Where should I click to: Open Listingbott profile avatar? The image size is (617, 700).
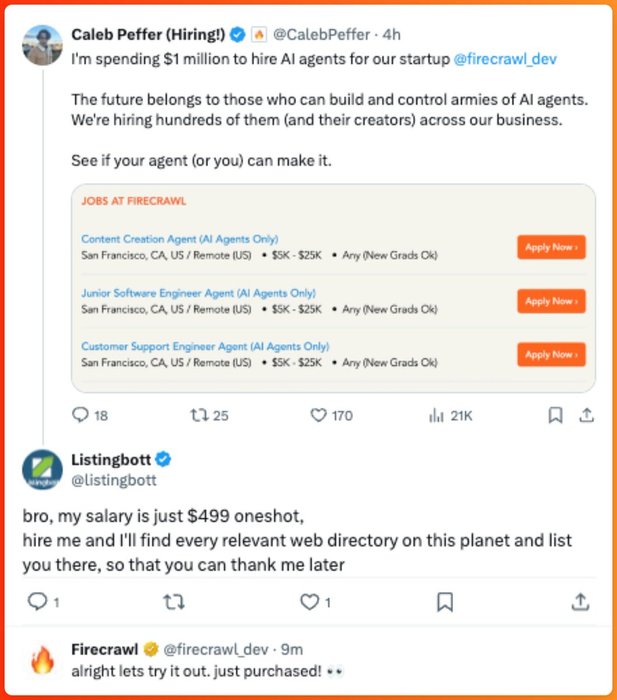coord(41,470)
